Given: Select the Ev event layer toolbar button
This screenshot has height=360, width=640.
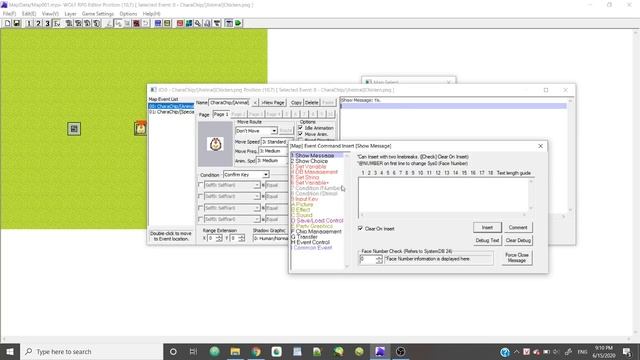Looking at the screenshot, I should click(x=57, y=23).
